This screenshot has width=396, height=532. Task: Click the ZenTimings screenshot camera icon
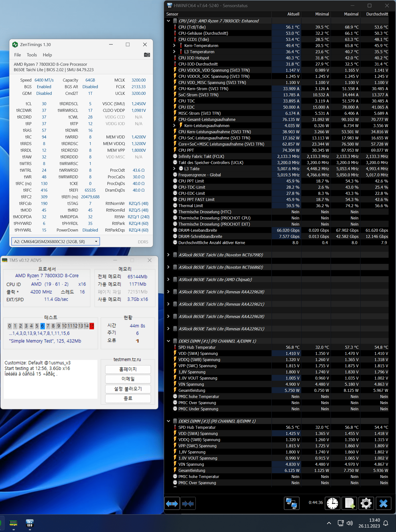click(x=147, y=55)
